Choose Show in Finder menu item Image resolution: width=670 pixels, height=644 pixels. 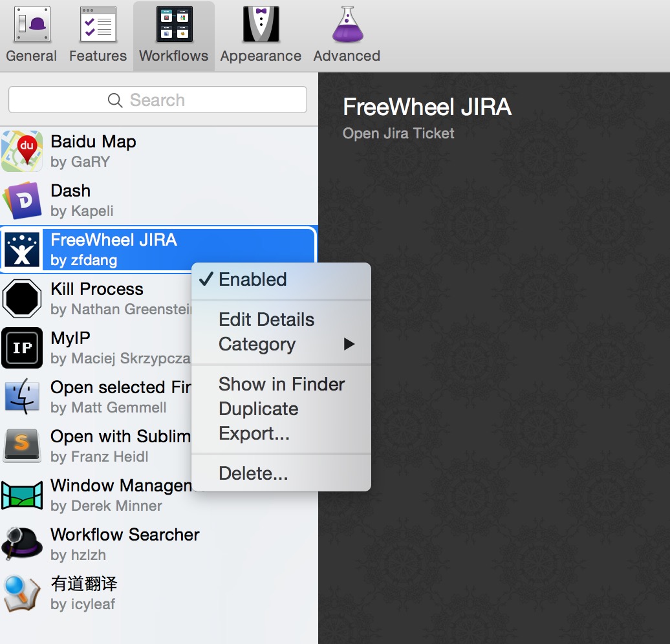coord(281,384)
